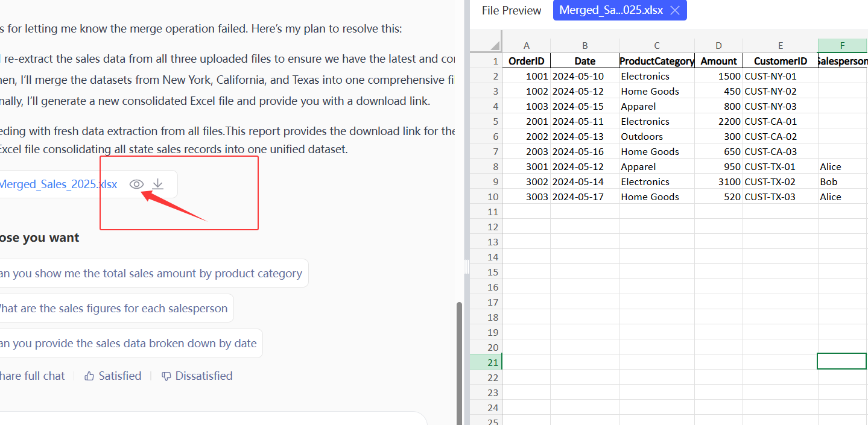
Task: Click the Dissatisfied thumbs-down icon
Action: [x=166, y=376]
